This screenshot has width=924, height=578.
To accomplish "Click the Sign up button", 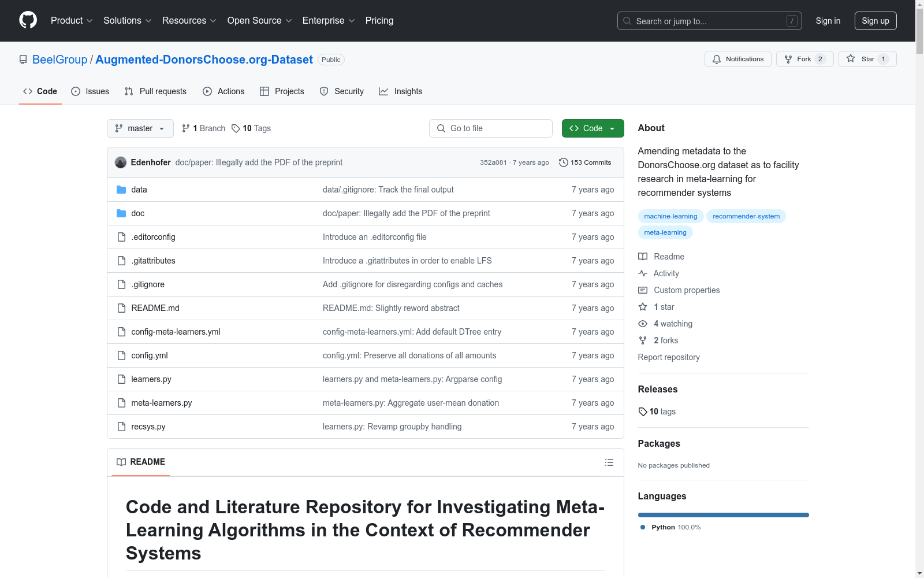I will [875, 21].
